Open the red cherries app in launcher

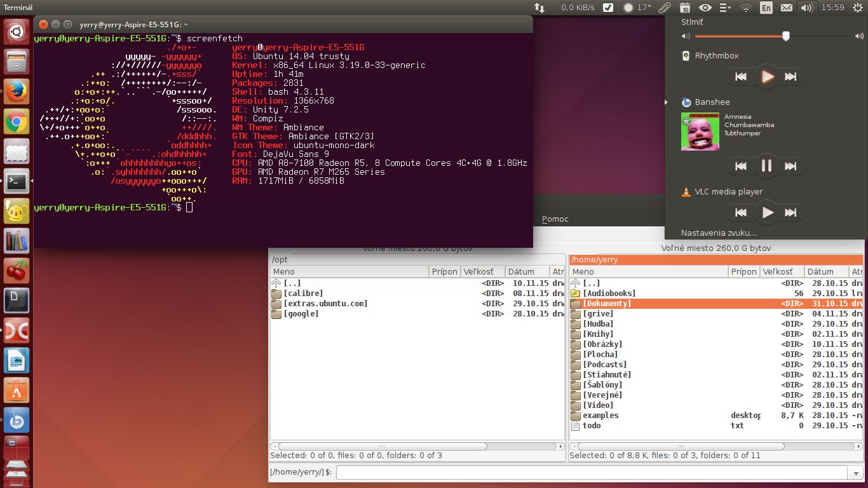point(17,271)
